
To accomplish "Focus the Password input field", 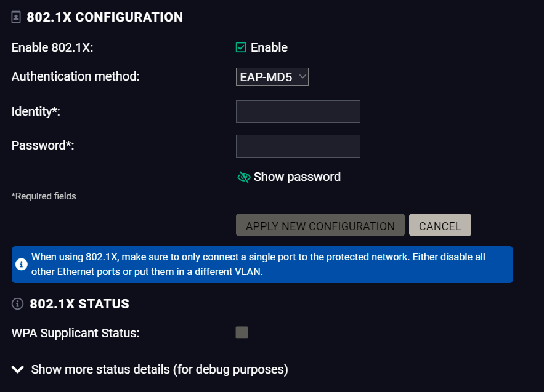I will [298, 146].
